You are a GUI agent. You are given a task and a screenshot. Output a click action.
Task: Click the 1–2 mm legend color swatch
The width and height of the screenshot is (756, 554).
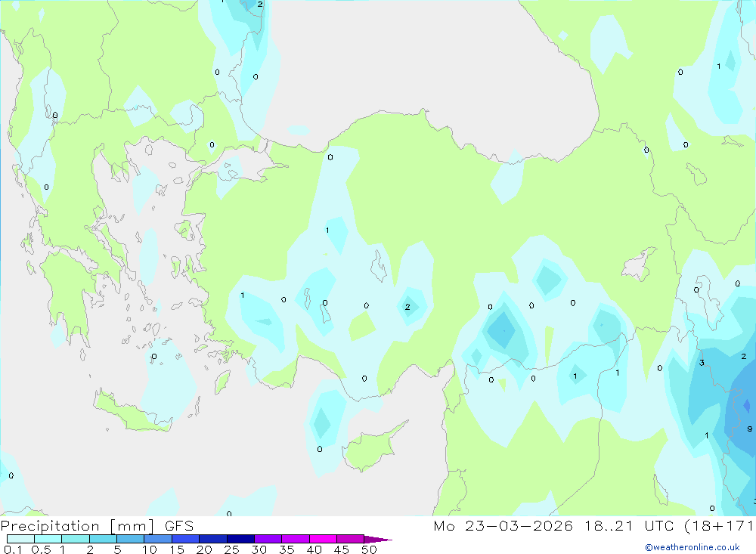pos(75,539)
